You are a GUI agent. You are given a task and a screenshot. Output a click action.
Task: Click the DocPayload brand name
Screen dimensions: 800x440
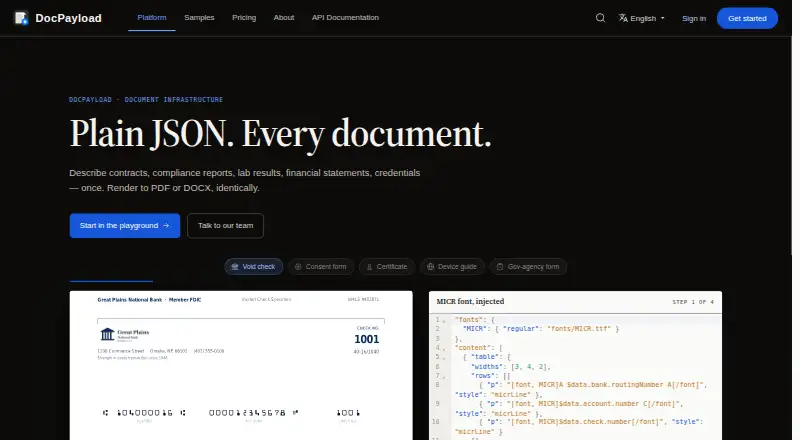click(x=68, y=18)
